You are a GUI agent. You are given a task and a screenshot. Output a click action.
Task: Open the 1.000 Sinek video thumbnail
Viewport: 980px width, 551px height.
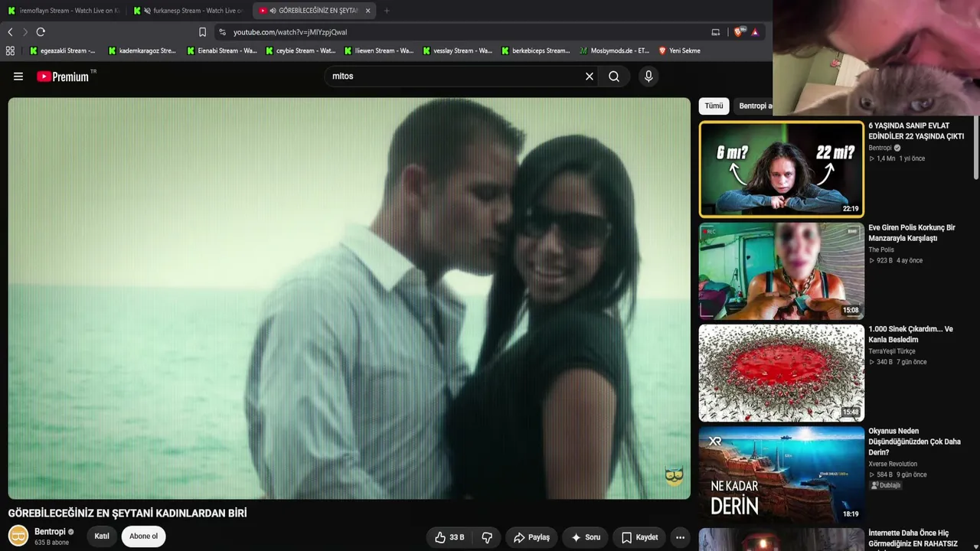[x=782, y=373]
